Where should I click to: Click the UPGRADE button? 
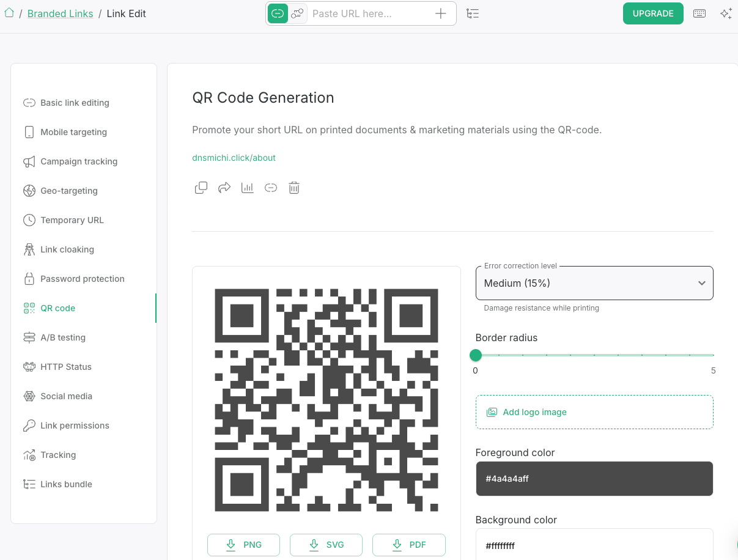pos(652,13)
